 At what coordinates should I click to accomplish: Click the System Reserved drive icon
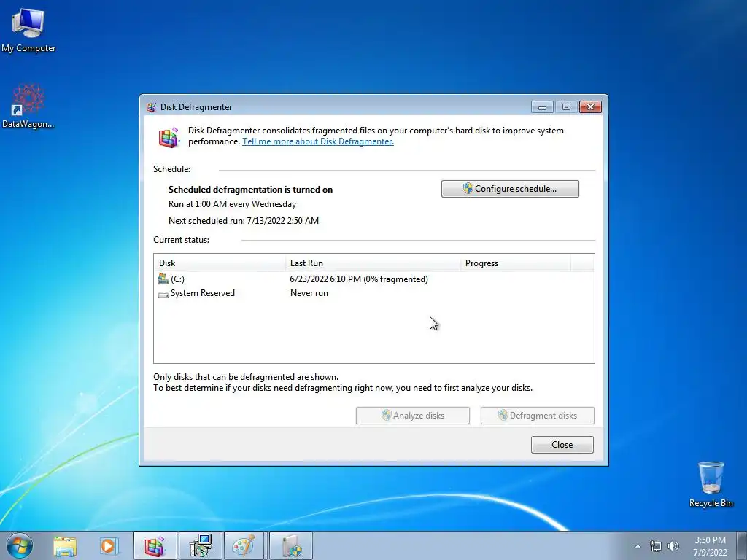163,295
